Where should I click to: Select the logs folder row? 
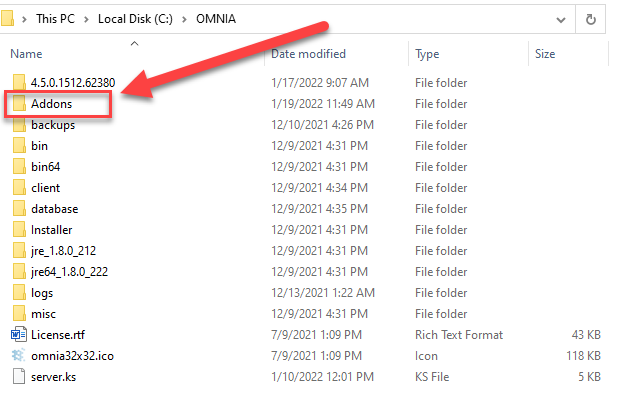(303, 293)
